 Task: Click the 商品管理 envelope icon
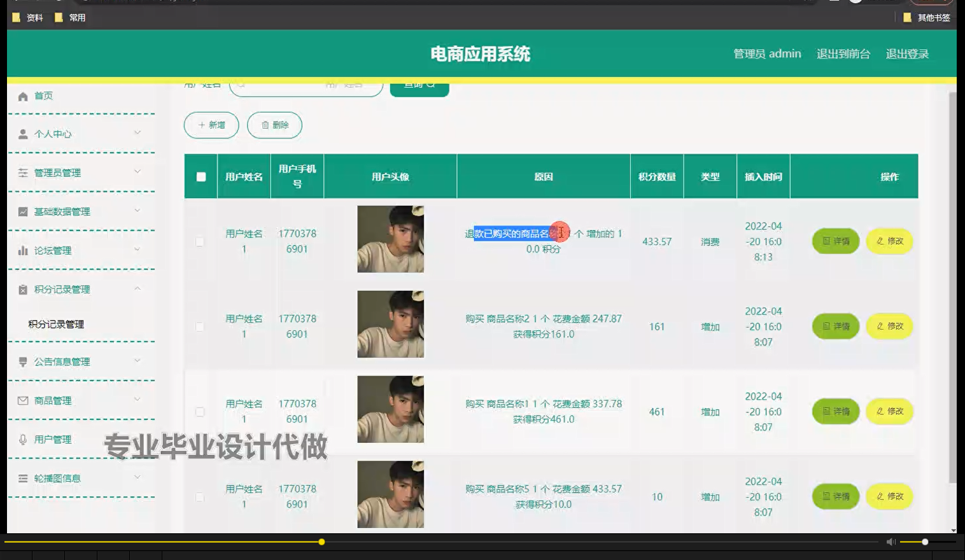tap(22, 400)
